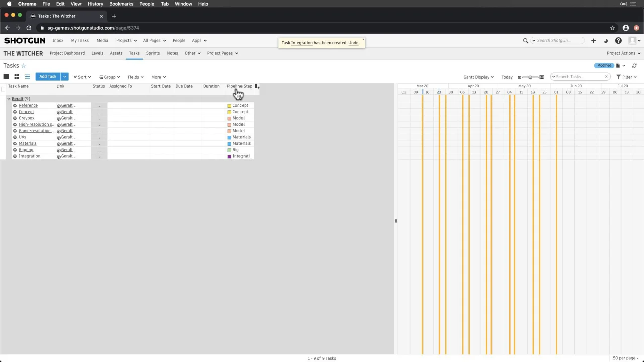Screen dimensions: 644x362
Task: Click the SHOTGUN logo
Action: click(24, 41)
